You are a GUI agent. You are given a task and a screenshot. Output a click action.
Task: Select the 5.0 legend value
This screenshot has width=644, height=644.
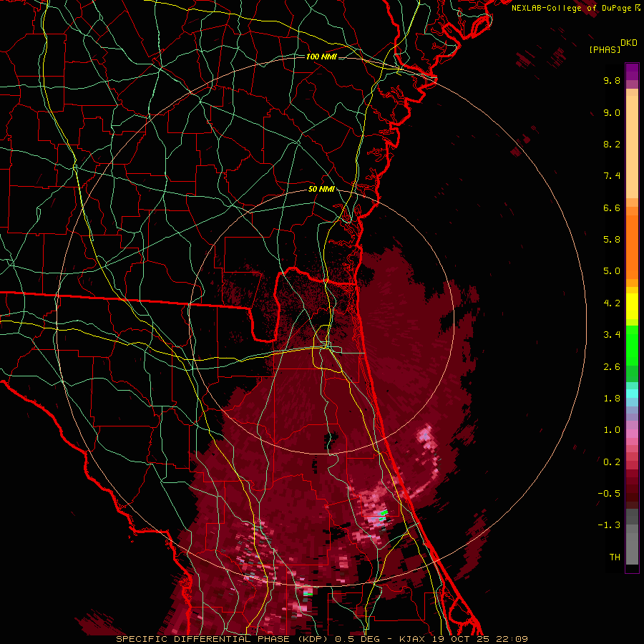612,271
